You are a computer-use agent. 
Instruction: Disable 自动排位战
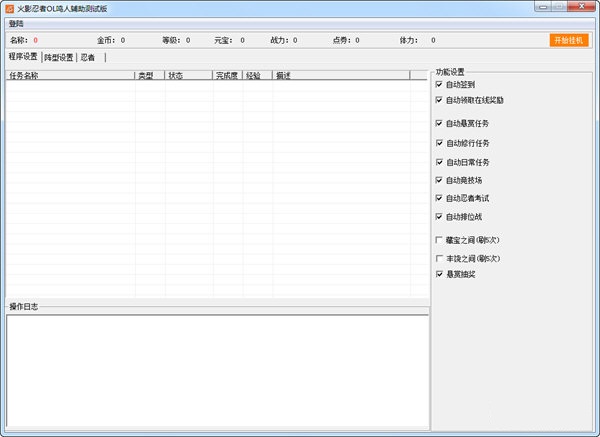(439, 217)
